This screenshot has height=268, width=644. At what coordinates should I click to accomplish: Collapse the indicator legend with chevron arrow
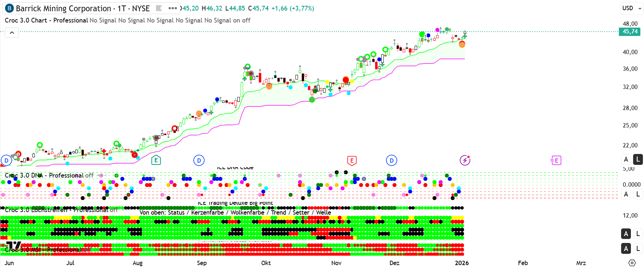coord(12,33)
